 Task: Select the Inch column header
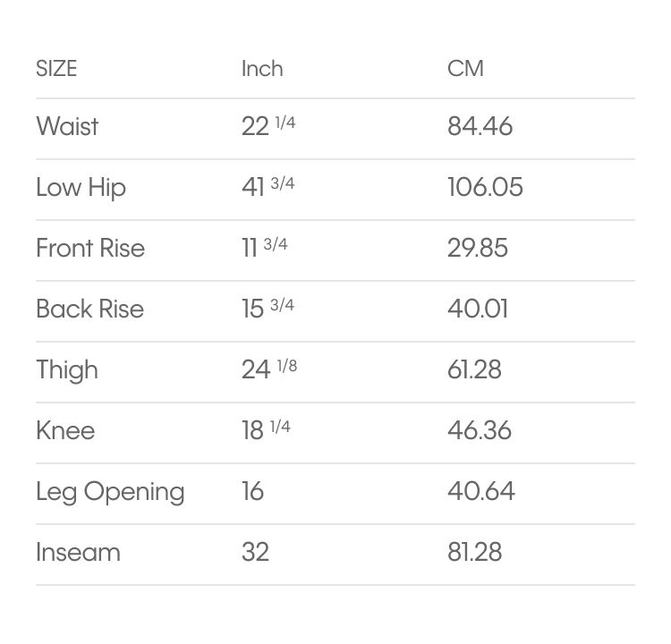262,69
